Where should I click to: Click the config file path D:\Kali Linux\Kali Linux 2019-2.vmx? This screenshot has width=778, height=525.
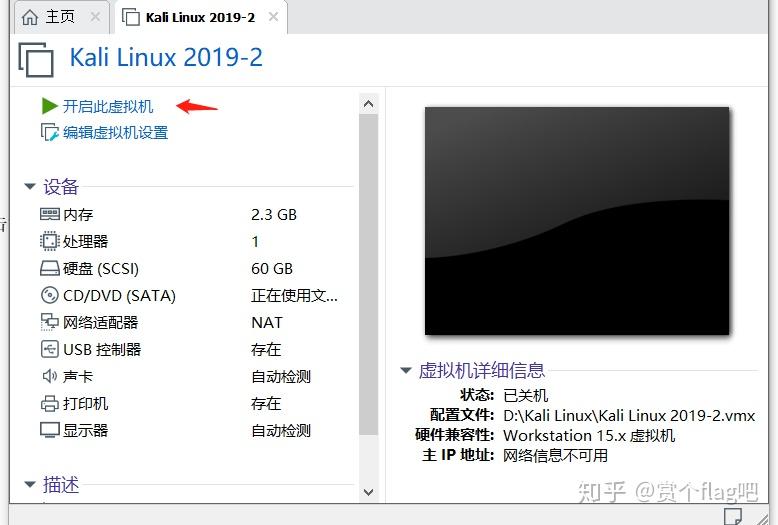click(629, 415)
